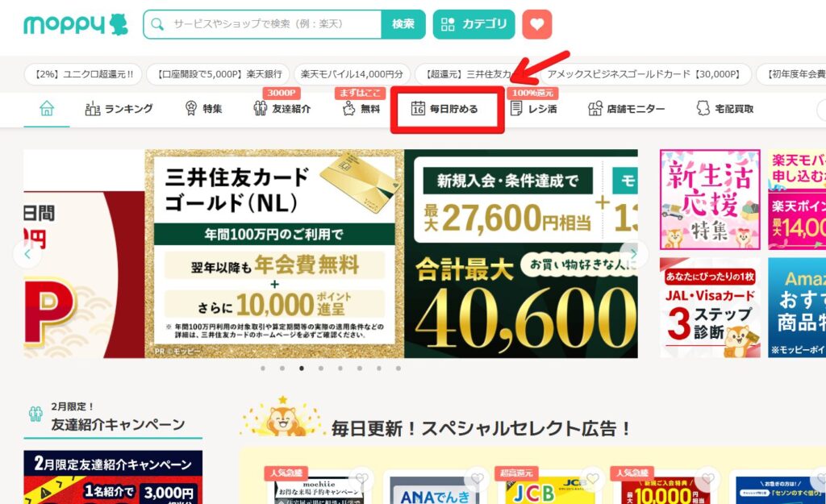The width and height of the screenshot is (826, 504).
Task: Open the 新生活応援特集 thumbnail banner
Action: (x=710, y=199)
